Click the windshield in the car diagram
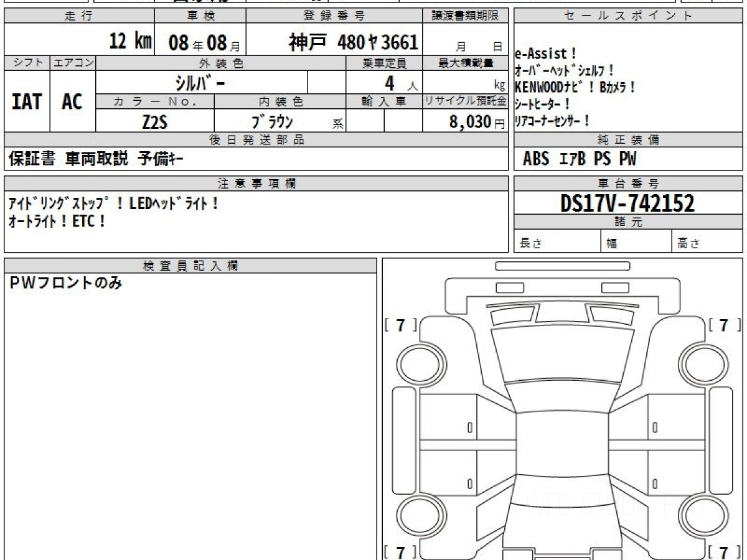 click(561, 353)
